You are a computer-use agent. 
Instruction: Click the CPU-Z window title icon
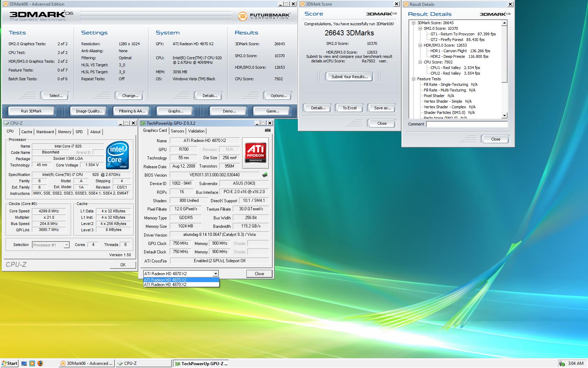click(x=7, y=123)
